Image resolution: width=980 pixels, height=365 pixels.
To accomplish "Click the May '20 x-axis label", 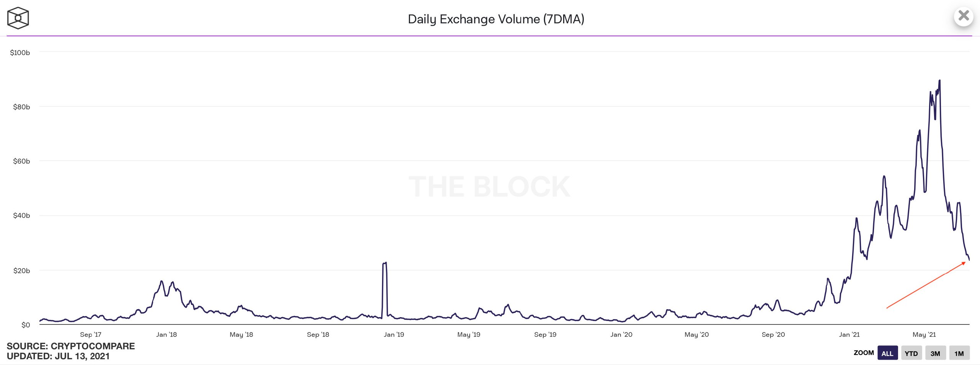I will coord(697,335).
